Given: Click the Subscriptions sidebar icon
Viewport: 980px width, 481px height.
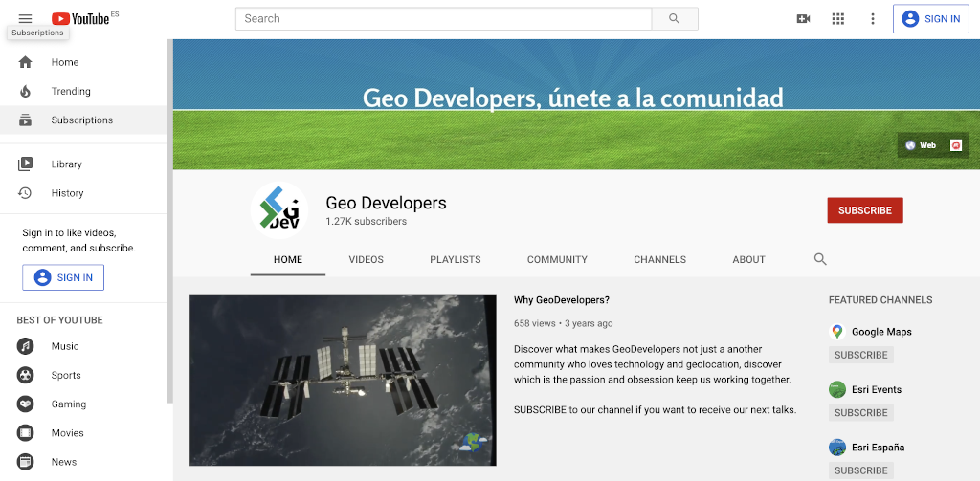Looking at the screenshot, I should tap(25, 120).
